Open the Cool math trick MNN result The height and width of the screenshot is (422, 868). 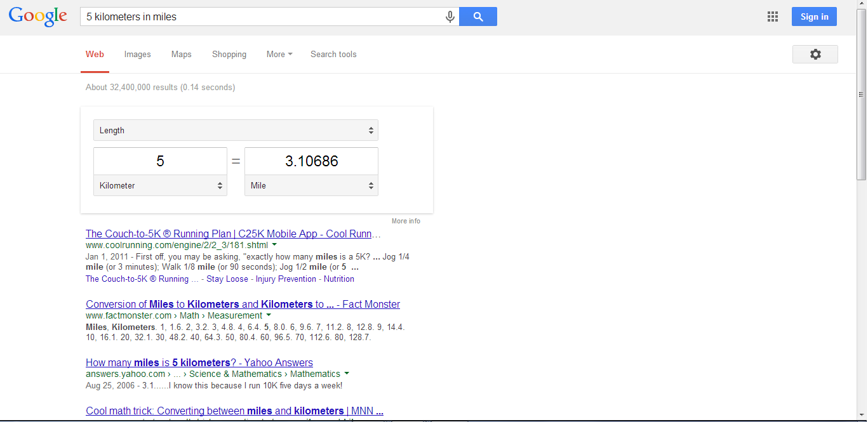[234, 411]
